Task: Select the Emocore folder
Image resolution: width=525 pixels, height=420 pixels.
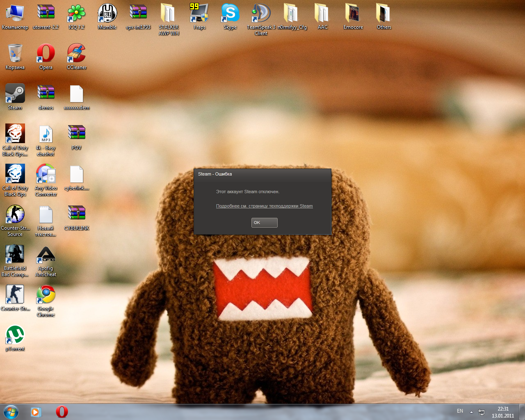Action: coord(354,17)
